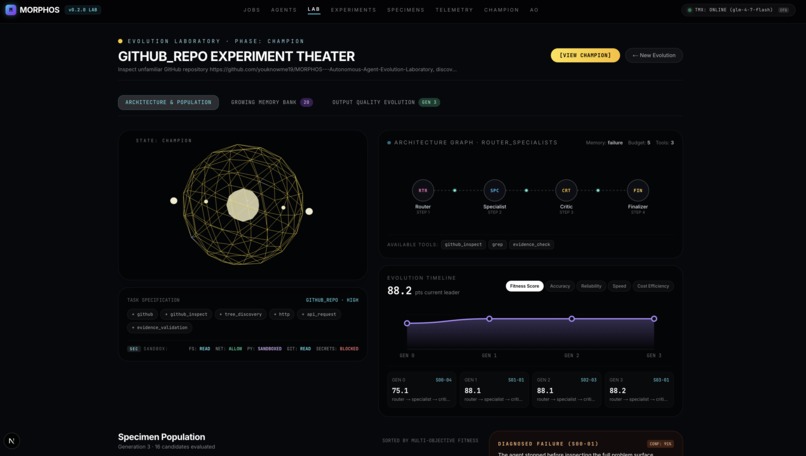Open the GEN 2 card S02-03
This screenshot has width=806, height=456.
coord(566,390)
